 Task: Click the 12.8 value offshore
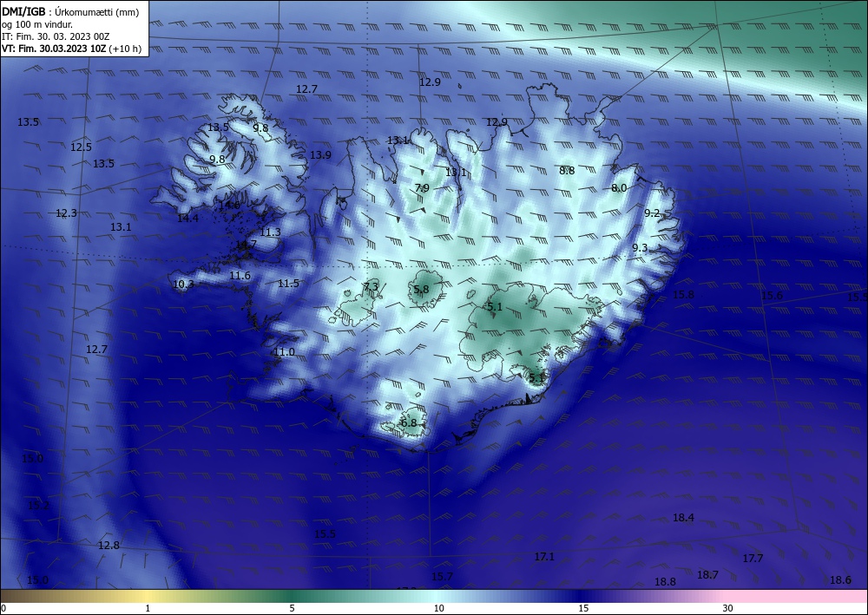[108, 546]
